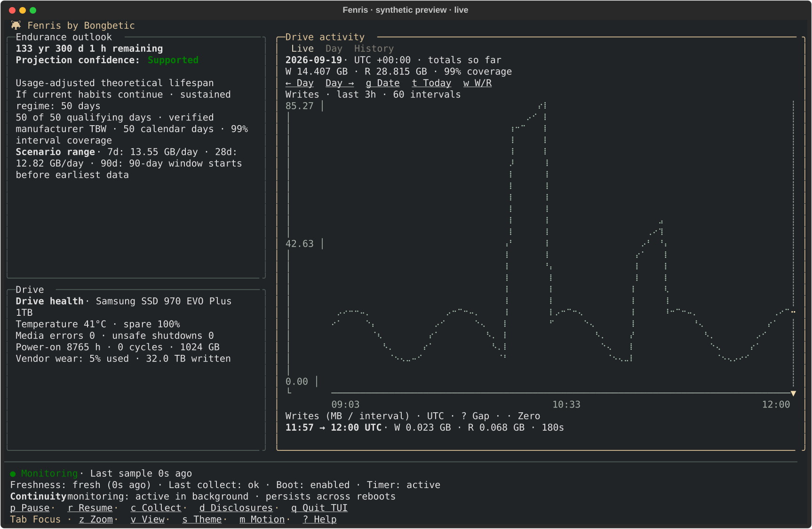
Task: Click r Resume monitoring
Action: (90, 508)
